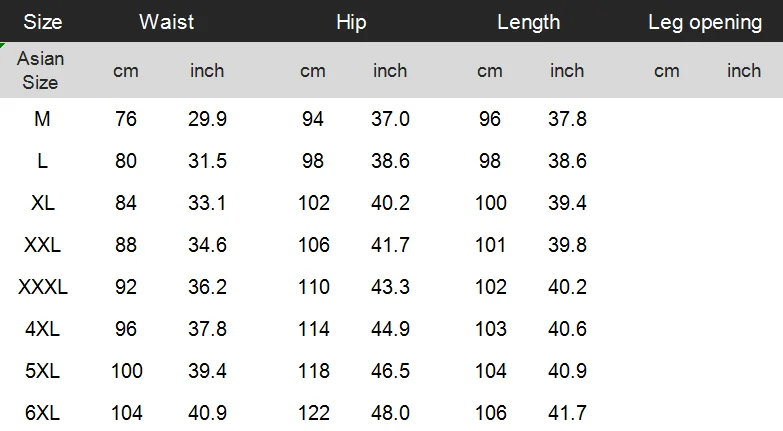This screenshot has width=783, height=431.
Task: Click the 4XL size row label
Action: 42,329
